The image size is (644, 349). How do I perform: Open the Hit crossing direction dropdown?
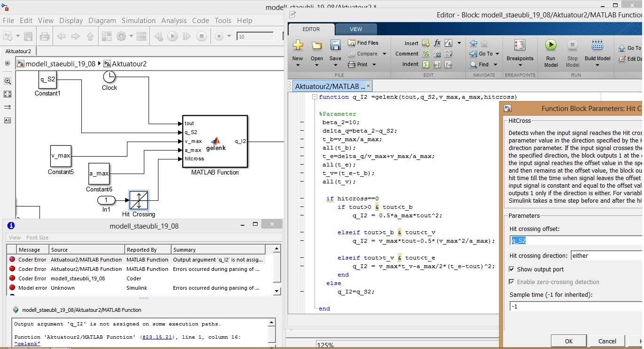(605, 256)
